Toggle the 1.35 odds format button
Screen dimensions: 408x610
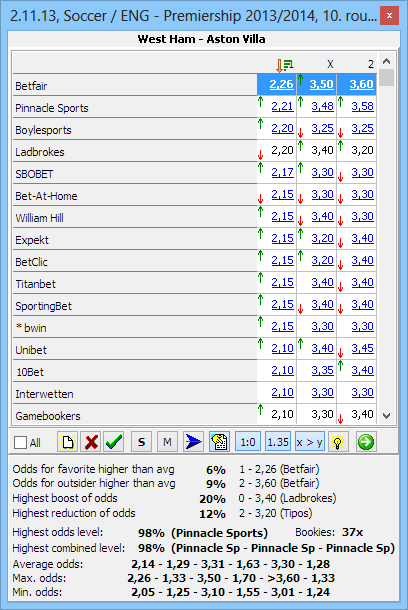coord(278,442)
